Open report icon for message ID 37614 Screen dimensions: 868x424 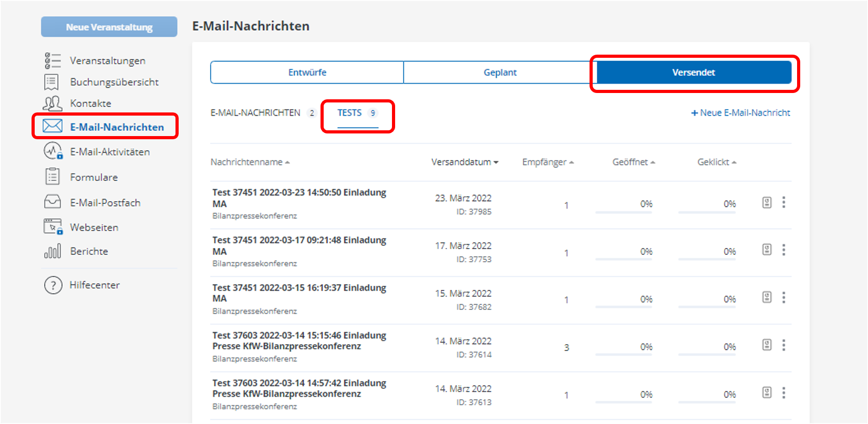[767, 345]
